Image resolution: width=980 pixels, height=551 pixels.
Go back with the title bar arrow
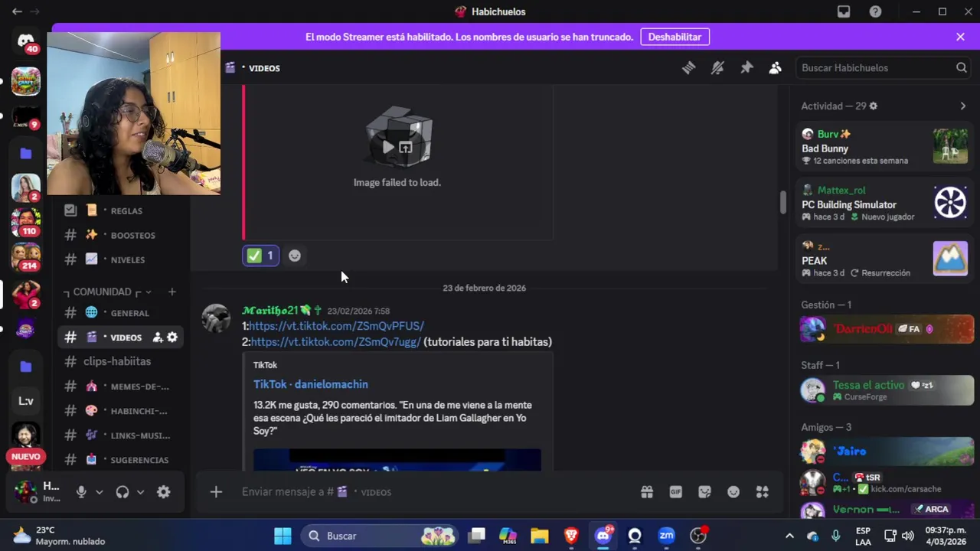click(17, 11)
